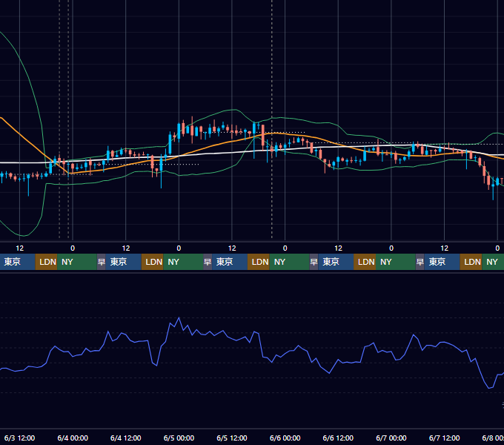The image size is (504, 445).
Task: Select the NY session block starting 6/3
Action: pyautogui.click(x=77, y=262)
